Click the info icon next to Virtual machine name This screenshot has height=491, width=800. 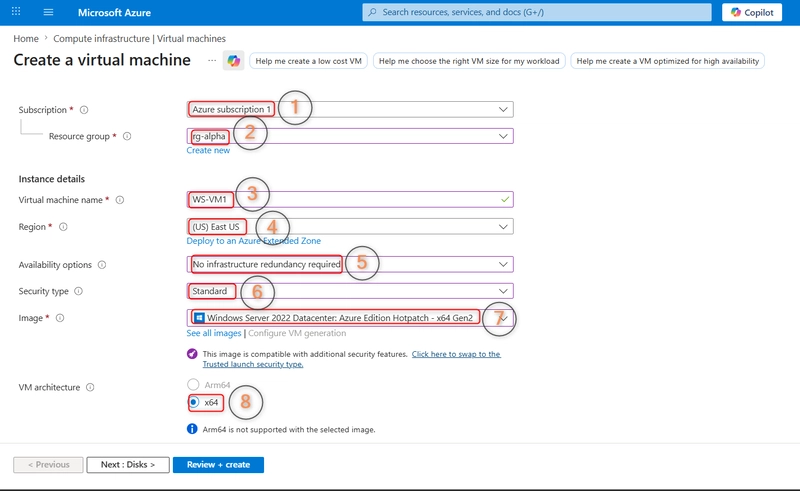[120, 200]
